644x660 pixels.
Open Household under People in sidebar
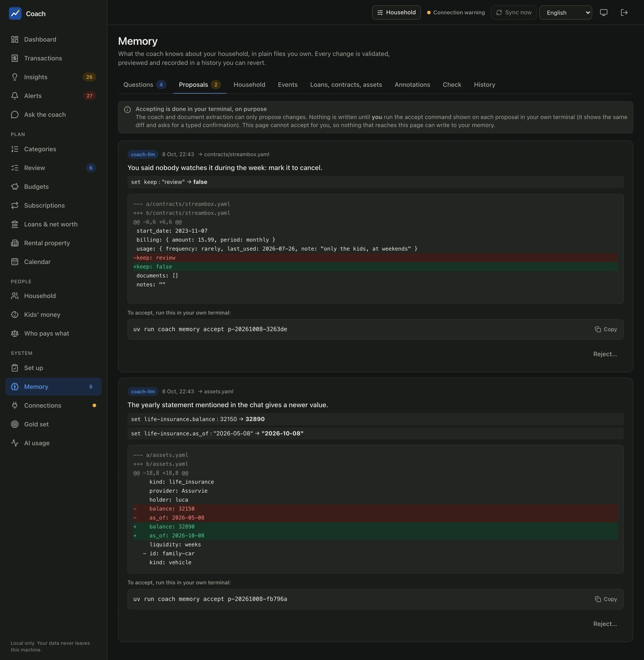[x=53, y=296]
